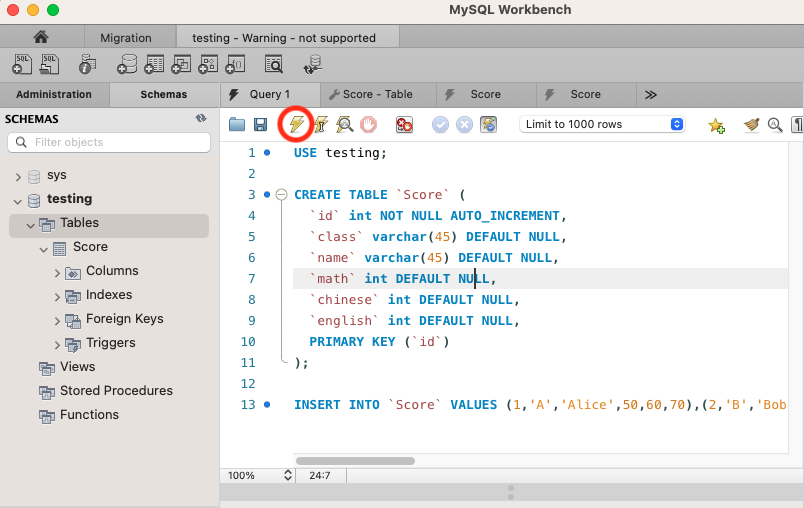The width and height of the screenshot is (804, 508).
Task: Toggle invisible characters pilcrow icon
Action: tap(797, 125)
